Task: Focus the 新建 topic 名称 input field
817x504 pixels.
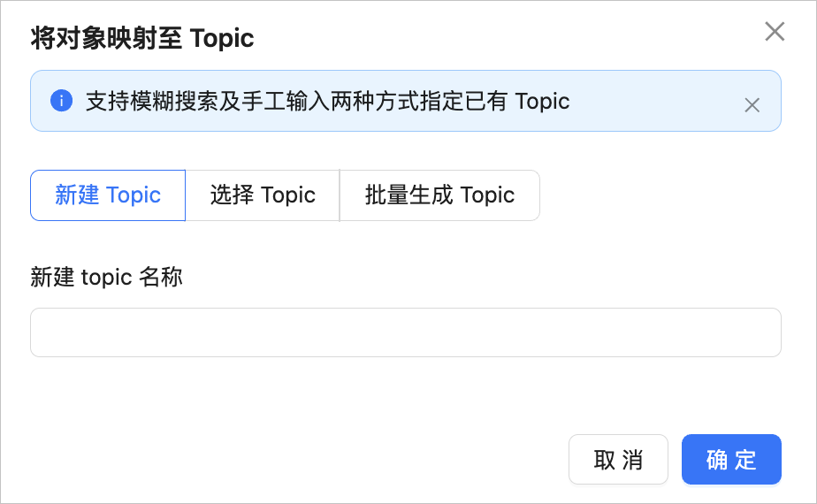Action: pyautogui.click(x=405, y=332)
